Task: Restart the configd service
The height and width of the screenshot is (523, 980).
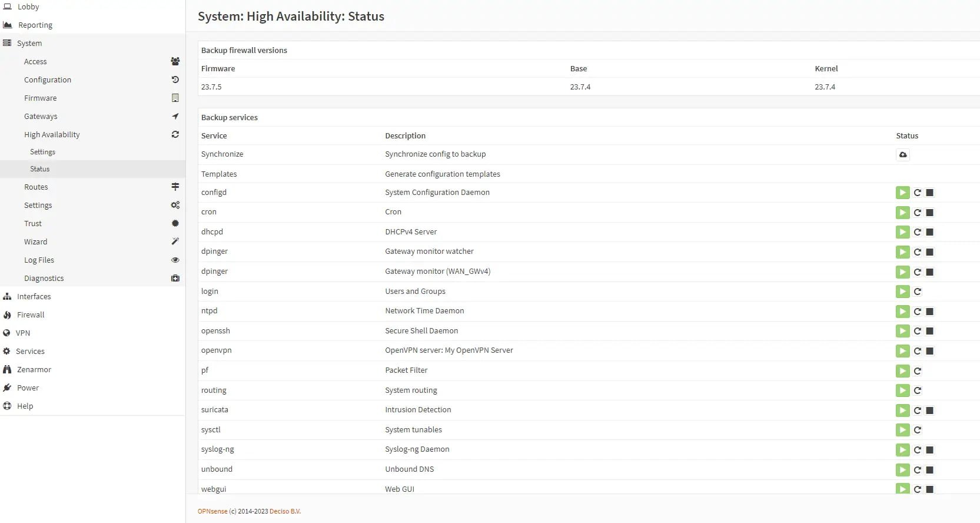Action: click(x=917, y=193)
